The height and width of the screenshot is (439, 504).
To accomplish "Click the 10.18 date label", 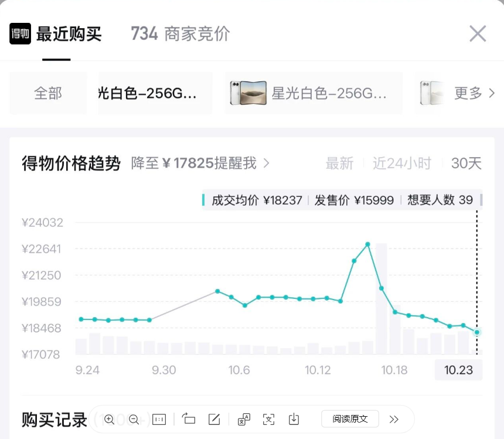I will coord(394,370).
